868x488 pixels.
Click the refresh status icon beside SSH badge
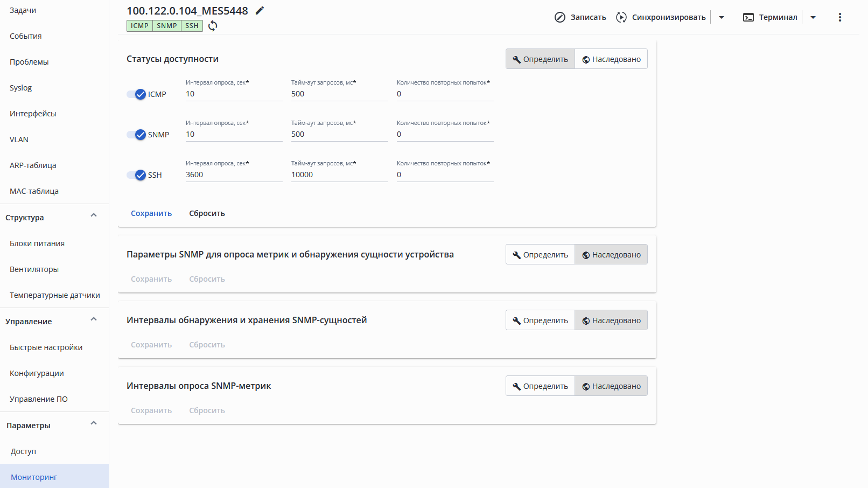click(213, 26)
